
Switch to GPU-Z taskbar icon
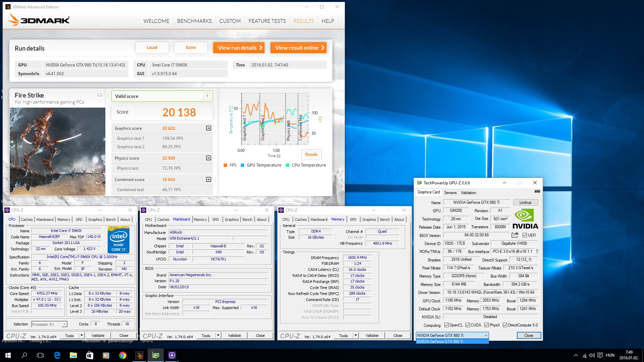155,355
